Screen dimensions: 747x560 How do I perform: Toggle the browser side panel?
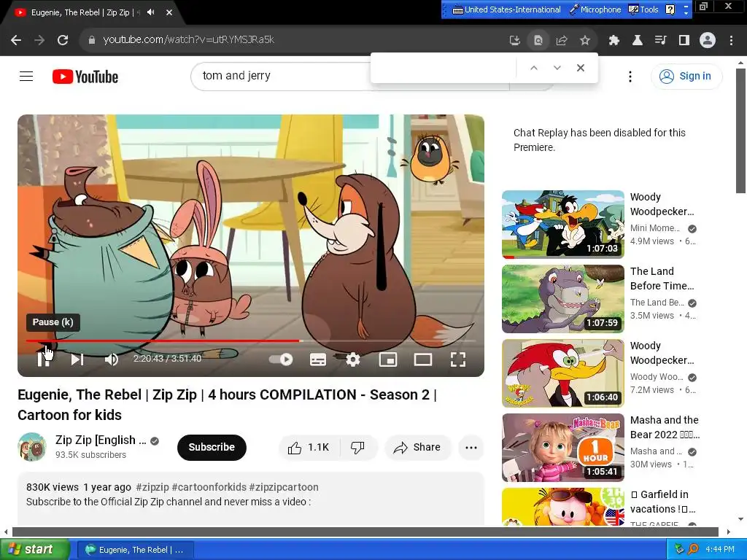point(684,41)
